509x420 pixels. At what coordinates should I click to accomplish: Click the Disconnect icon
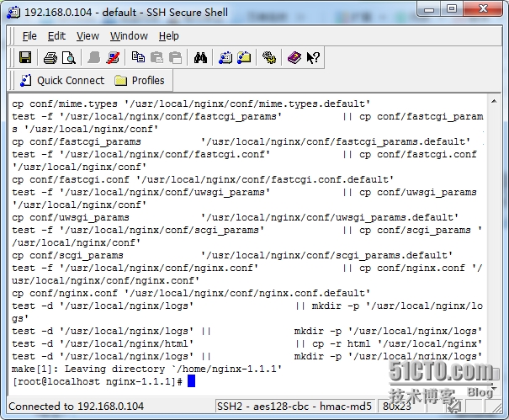tap(113, 58)
